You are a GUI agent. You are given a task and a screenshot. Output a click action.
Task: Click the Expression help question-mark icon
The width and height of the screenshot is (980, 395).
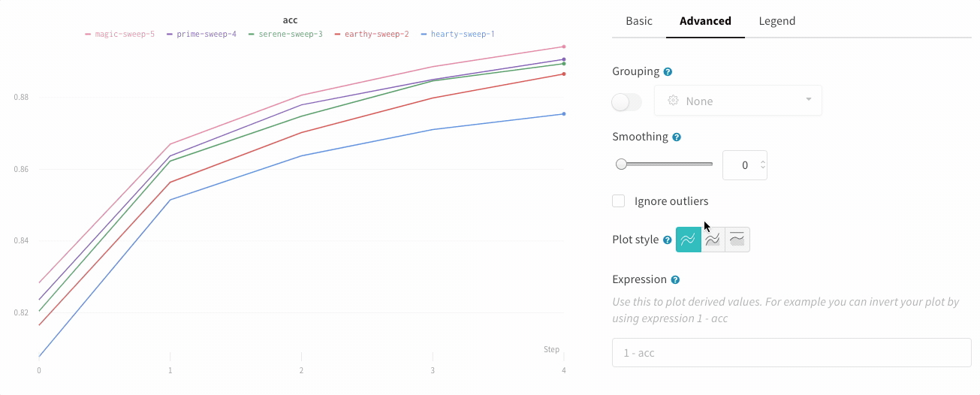675,280
